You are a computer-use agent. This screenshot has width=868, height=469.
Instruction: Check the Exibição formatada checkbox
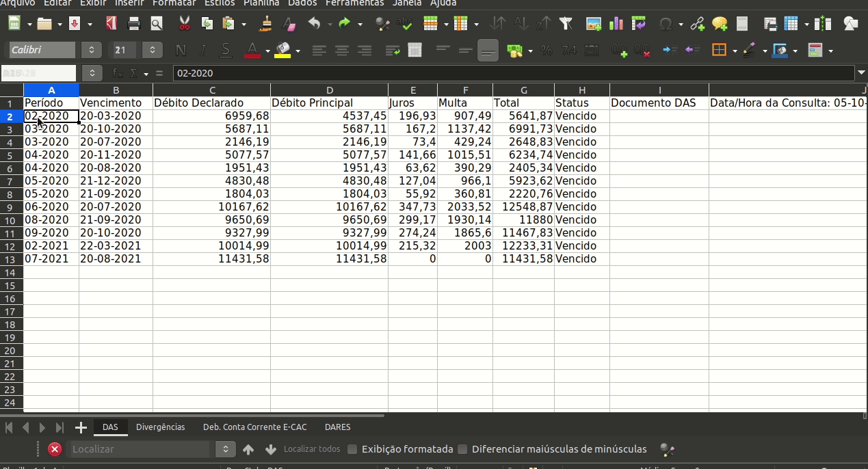pos(353,449)
